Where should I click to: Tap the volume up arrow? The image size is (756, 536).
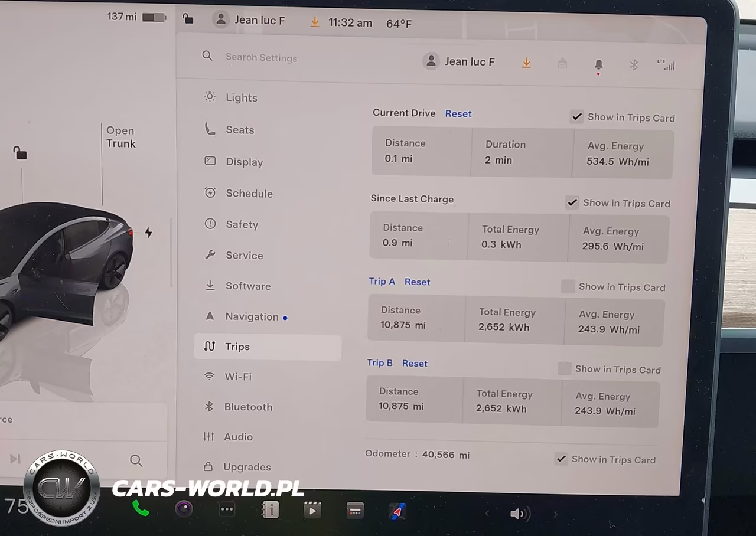(555, 515)
